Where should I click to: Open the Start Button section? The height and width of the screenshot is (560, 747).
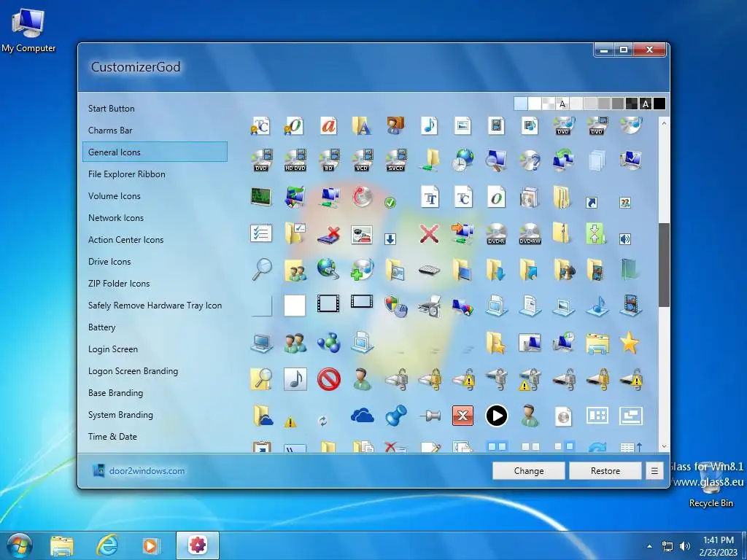click(x=112, y=109)
